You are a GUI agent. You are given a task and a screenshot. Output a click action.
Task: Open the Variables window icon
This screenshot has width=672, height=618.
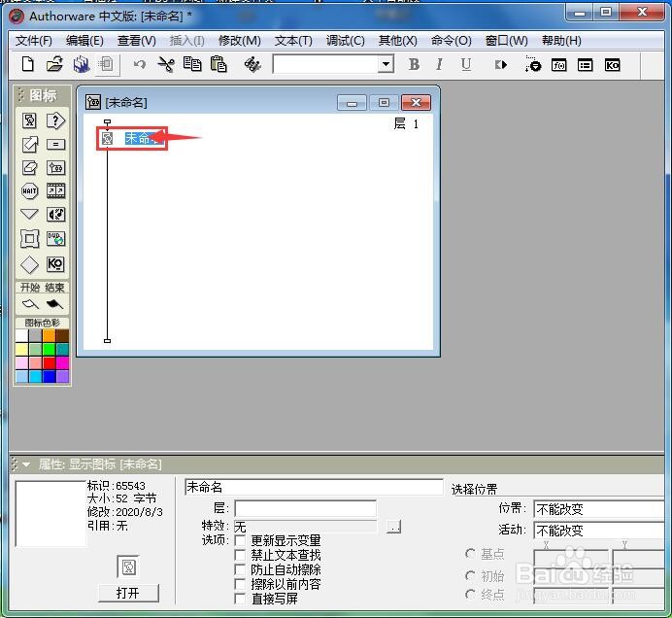[x=585, y=65]
